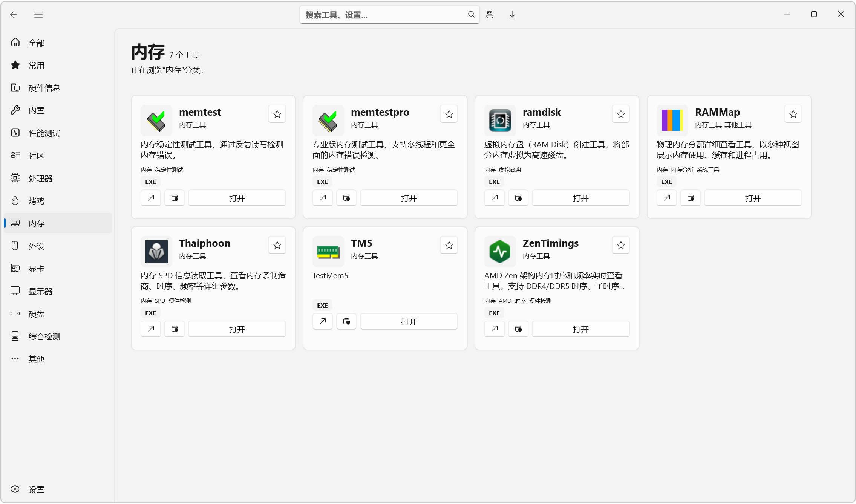Mark ZenTimings as favorite

pyautogui.click(x=621, y=245)
